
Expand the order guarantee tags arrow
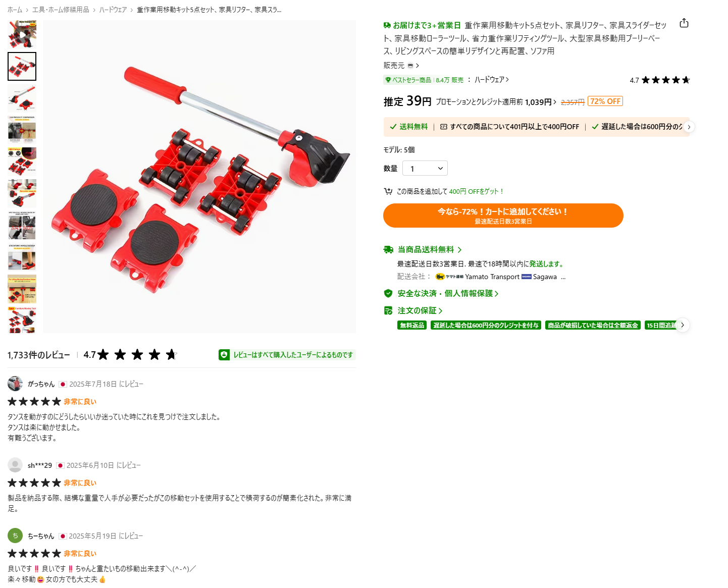pos(683,325)
